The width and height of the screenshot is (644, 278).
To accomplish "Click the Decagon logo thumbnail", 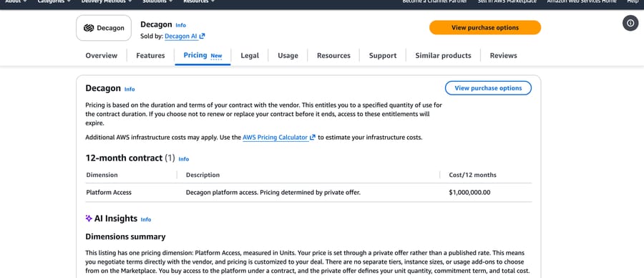I will [104, 28].
